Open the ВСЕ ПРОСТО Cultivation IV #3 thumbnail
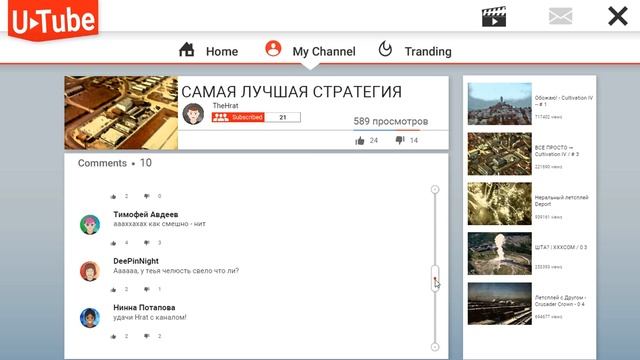Viewport: 640px width, 360px height. tap(500, 154)
